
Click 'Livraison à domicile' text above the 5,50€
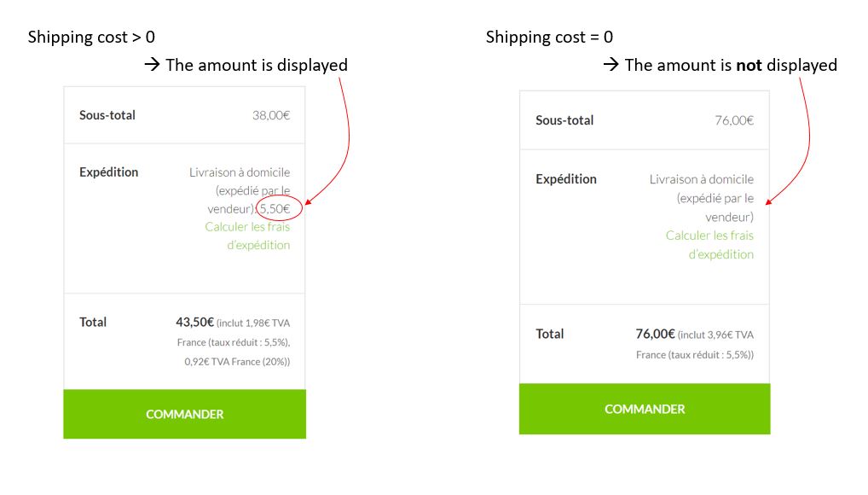point(240,172)
